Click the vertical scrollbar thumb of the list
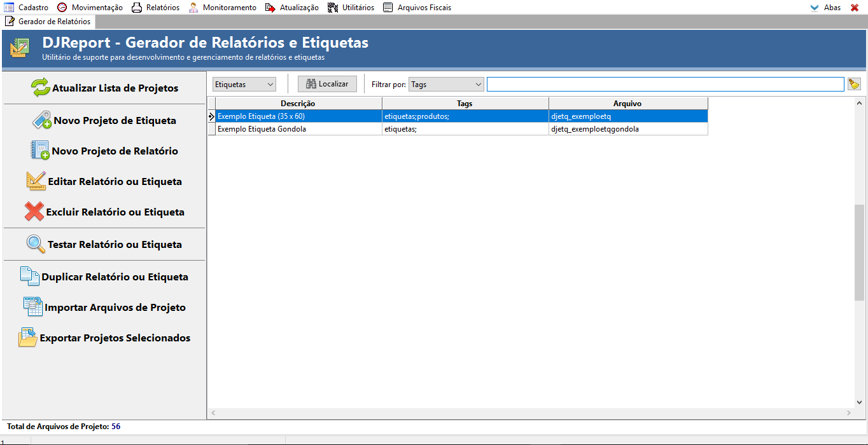The height and width of the screenshot is (445, 868). [859, 252]
